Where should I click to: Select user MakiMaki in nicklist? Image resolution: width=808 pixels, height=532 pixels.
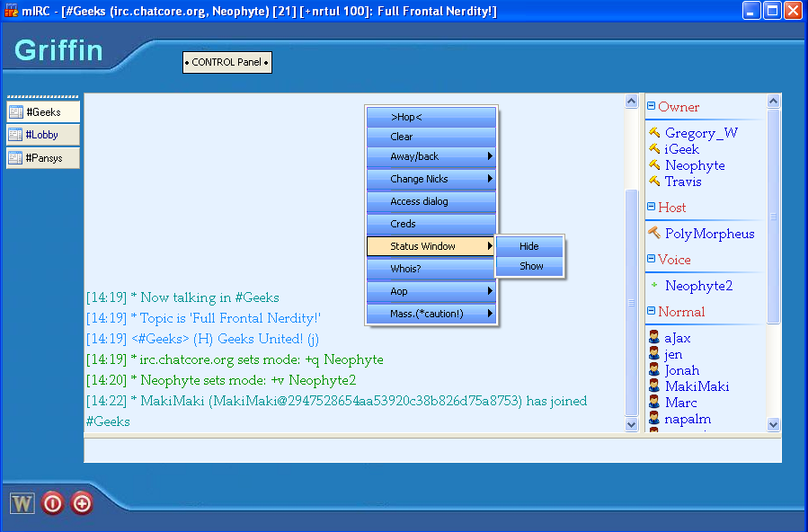pyautogui.click(x=697, y=386)
